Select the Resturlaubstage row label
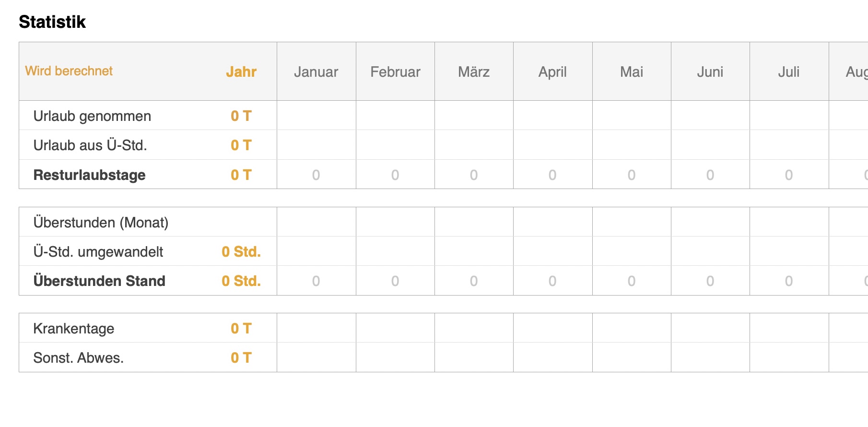868x427 pixels. coord(89,175)
